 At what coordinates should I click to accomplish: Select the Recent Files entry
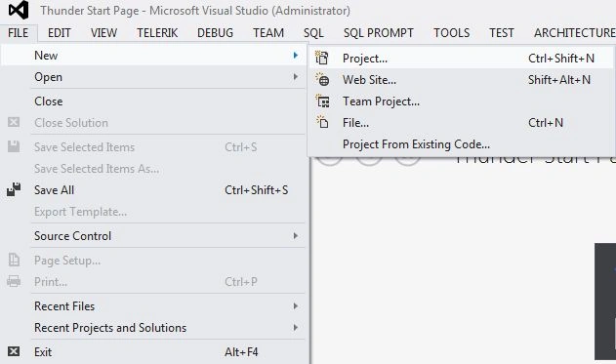pos(153,305)
